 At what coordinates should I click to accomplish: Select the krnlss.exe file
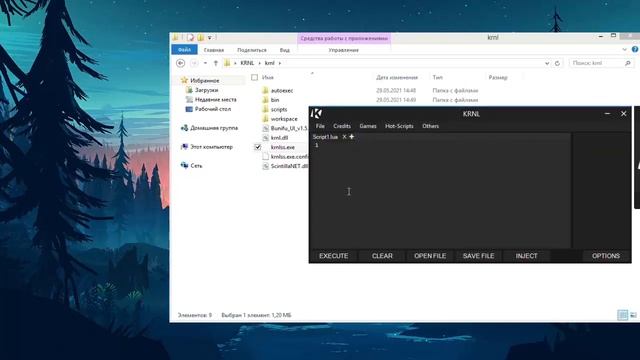pos(283,147)
